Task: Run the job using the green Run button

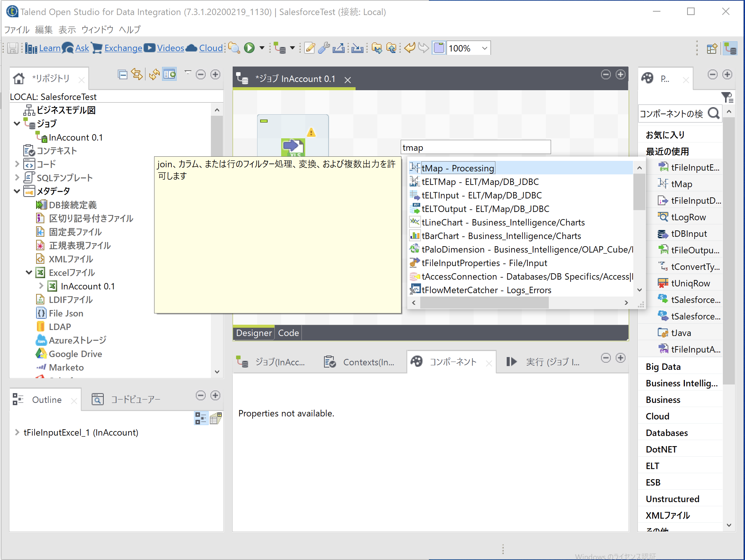Action: click(x=249, y=48)
